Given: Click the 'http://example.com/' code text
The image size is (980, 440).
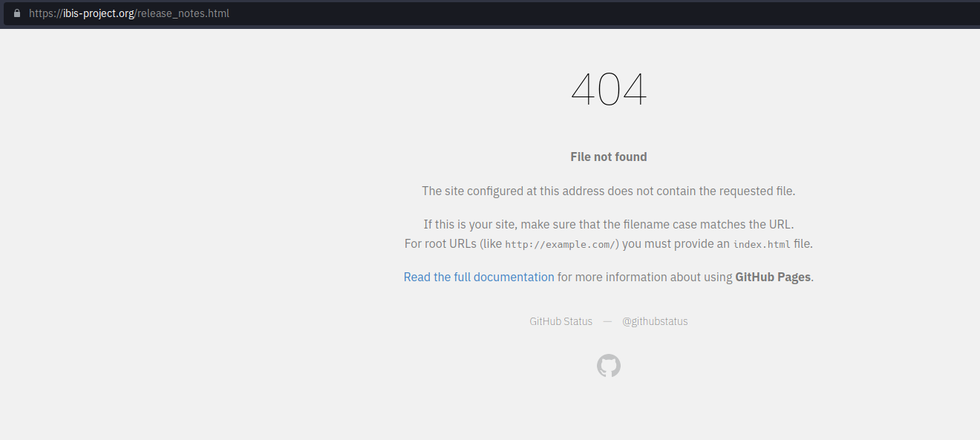Looking at the screenshot, I should pos(560,244).
